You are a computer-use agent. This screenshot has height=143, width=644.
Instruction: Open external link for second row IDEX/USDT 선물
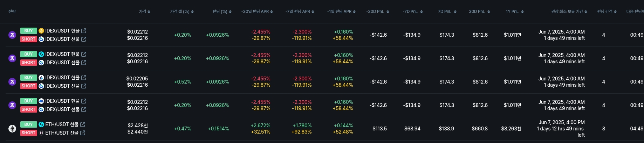coord(84,63)
